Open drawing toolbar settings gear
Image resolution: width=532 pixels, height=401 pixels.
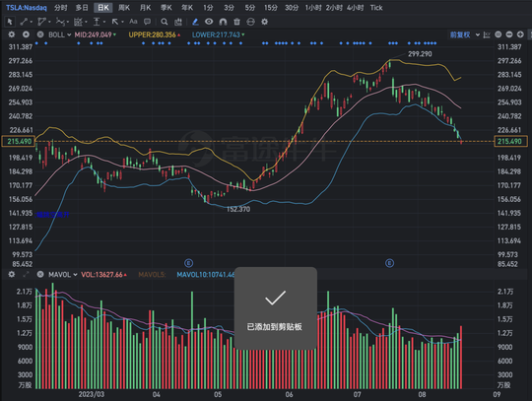pos(265,22)
